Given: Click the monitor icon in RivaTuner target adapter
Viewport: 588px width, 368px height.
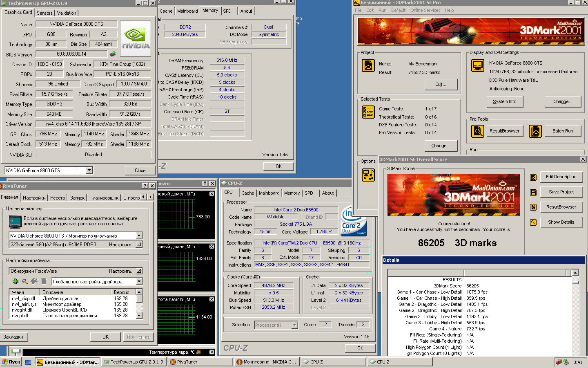Looking at the screenshot, I should pyautogui.click(x=15, y=222).
